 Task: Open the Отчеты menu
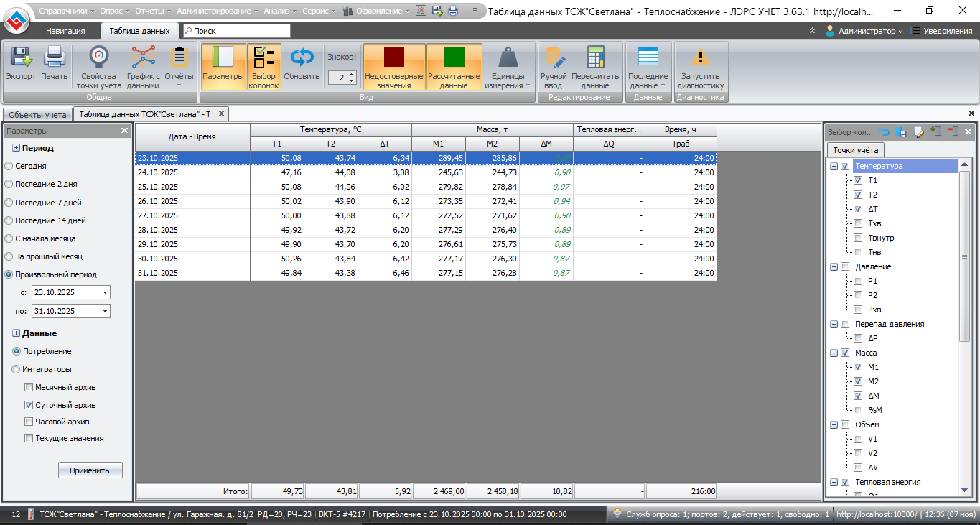[149, 11]
